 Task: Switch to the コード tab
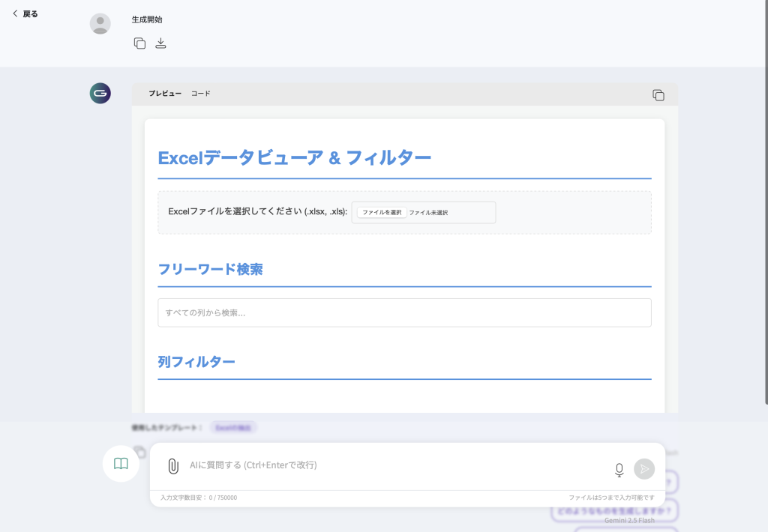tap(200, 94)
